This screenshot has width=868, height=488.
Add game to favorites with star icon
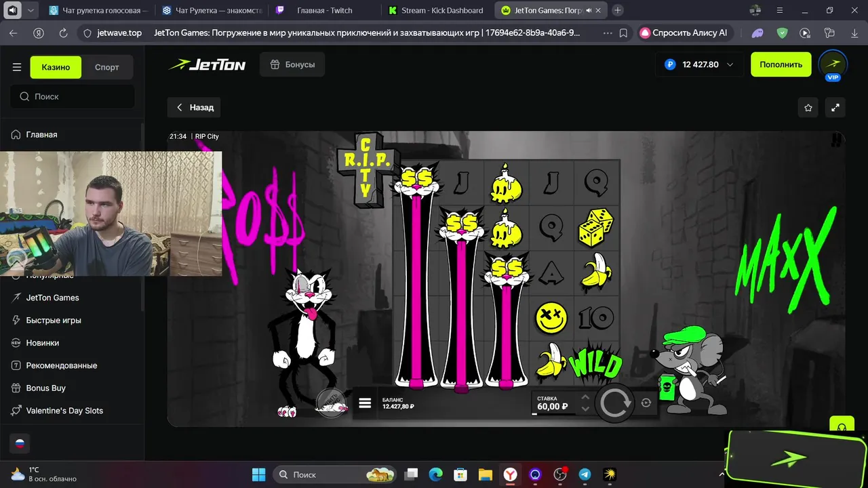tap(808, 108)
